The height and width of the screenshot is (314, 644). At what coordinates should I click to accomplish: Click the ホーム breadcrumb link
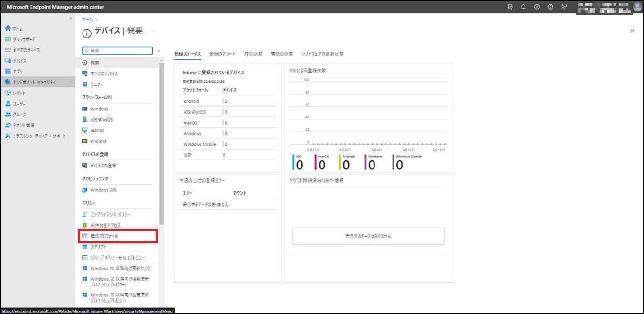point(87,19)
